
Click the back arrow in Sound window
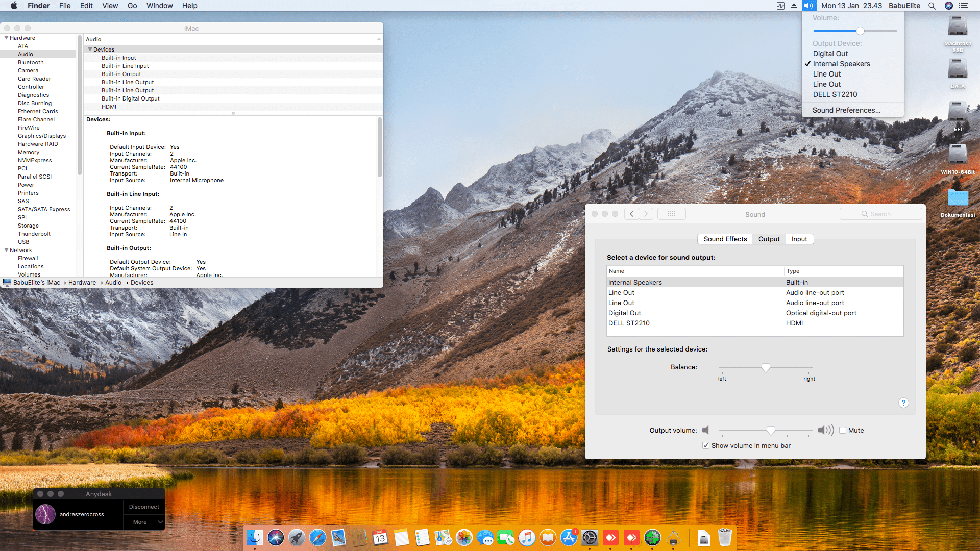pyautogui.click(x=631, y=214)
